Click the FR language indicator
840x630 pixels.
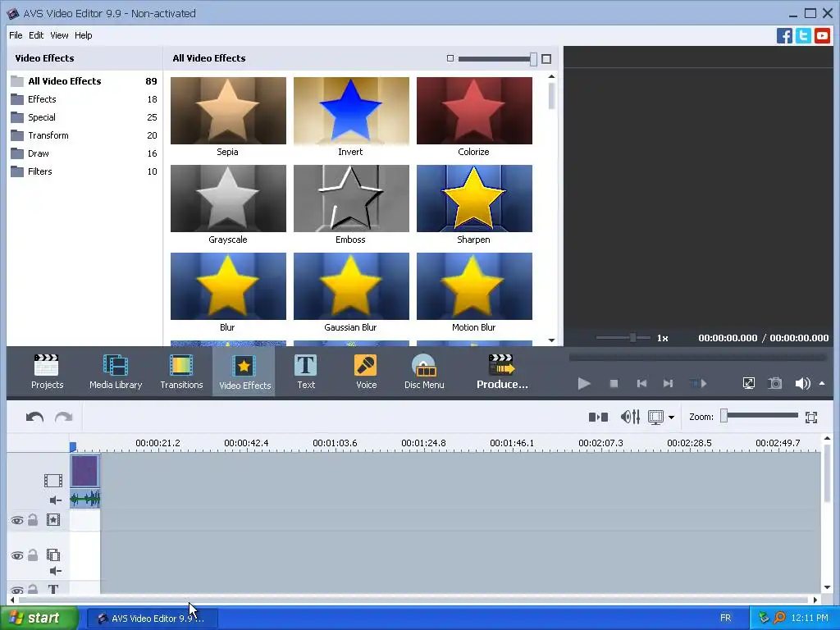(x=725, y=619)
